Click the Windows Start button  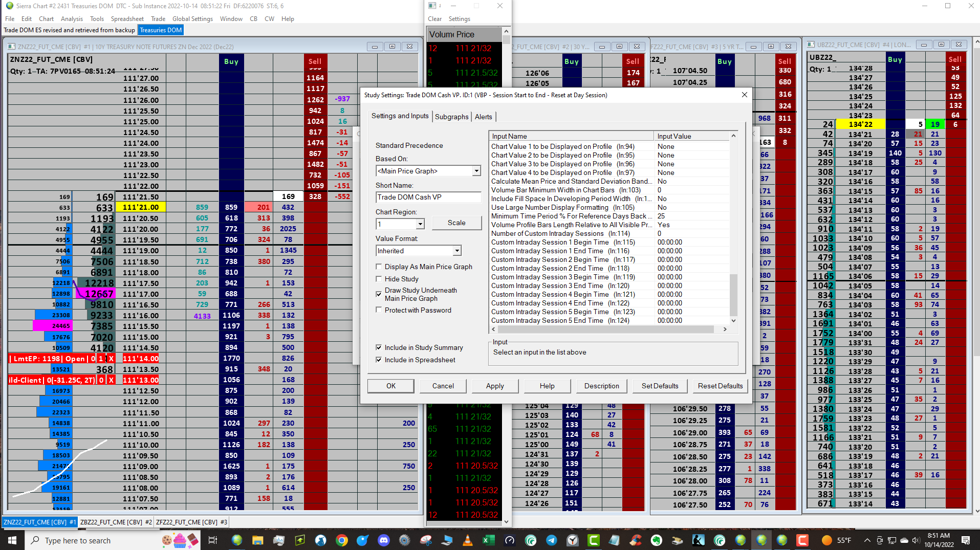click(12, 540)
